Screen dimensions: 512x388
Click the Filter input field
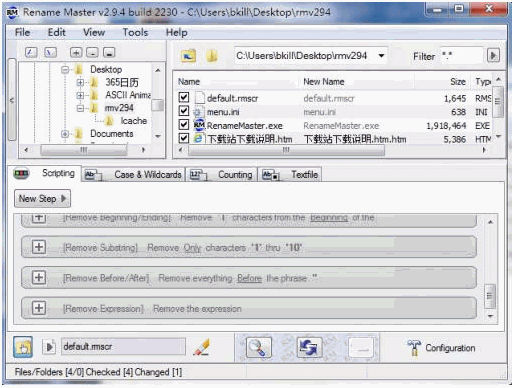click(x=461, y=55)
